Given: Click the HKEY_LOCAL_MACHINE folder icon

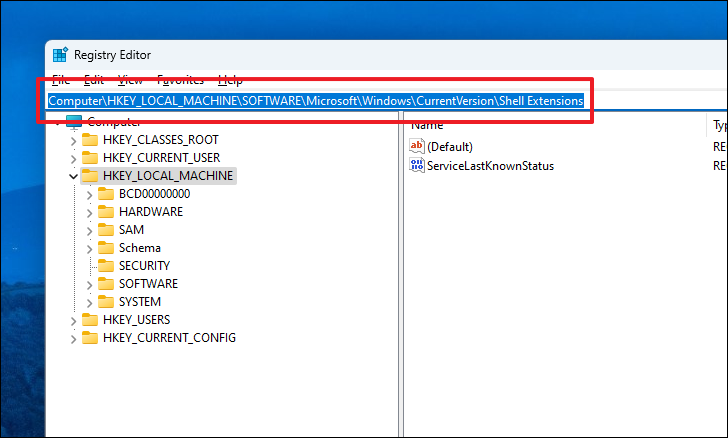Looking at the screenshot, I should tap(90, 176).
